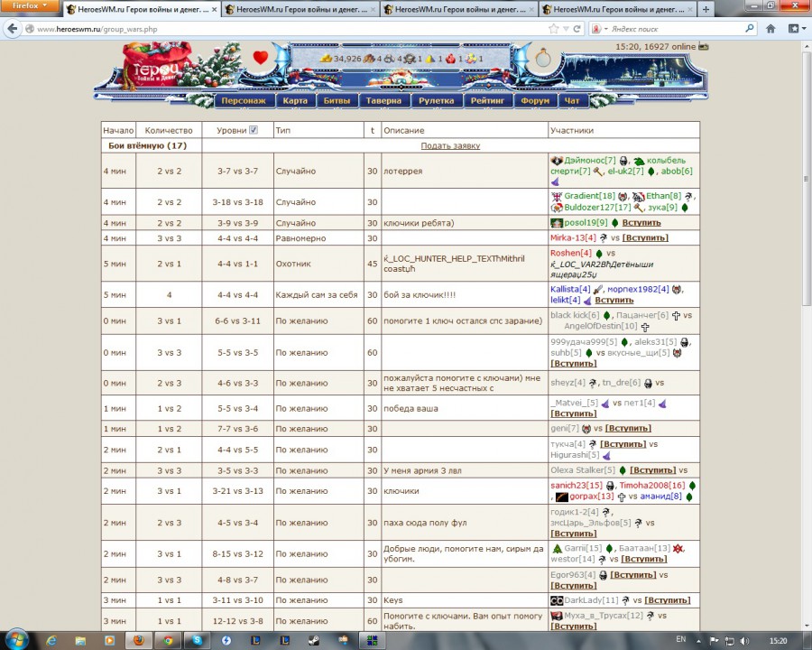This screenshot has height=650, width=812.
Task: Click the volume icon in the system tray
Action: [744, 641]
